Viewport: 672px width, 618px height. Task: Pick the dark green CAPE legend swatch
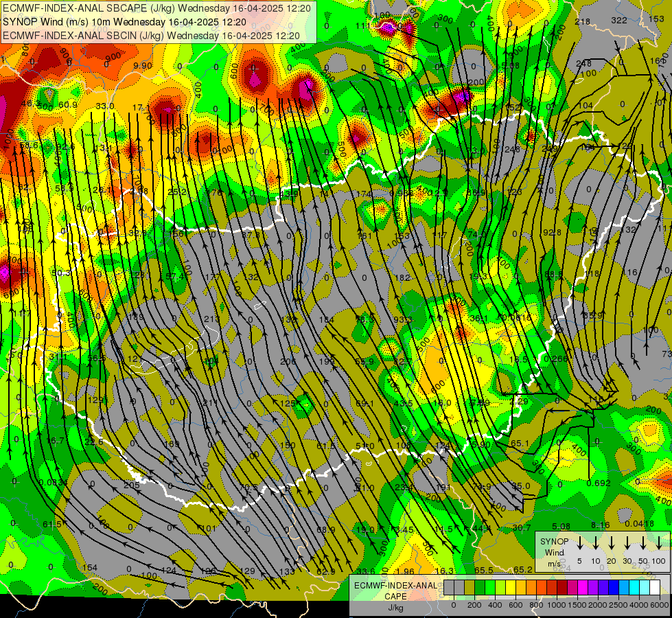tap(480, 587)
